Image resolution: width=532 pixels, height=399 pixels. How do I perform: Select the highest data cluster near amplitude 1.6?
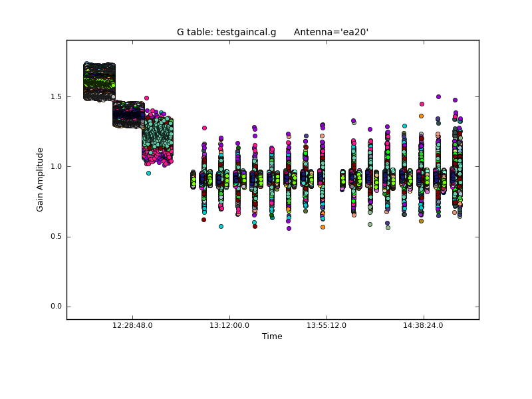click(99, 82)
